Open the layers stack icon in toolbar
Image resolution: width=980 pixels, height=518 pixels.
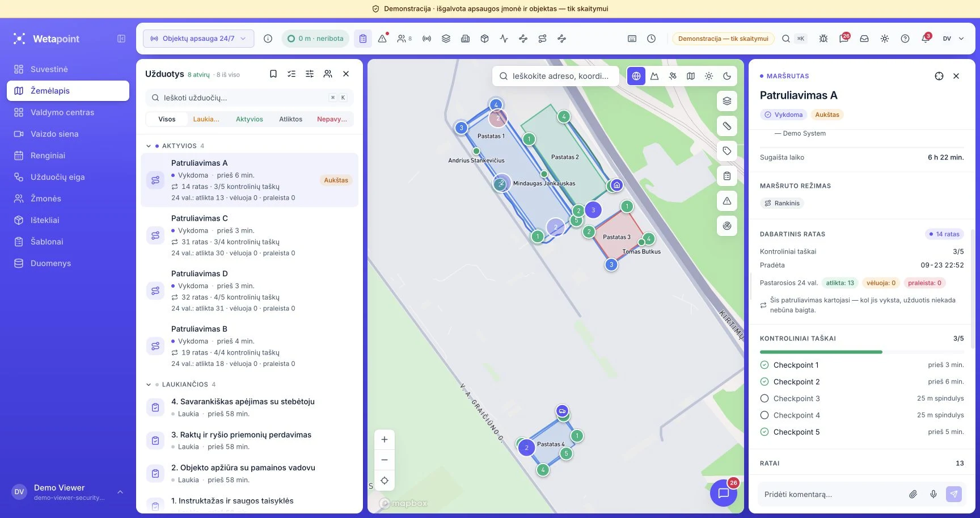[x=446, y=39]
